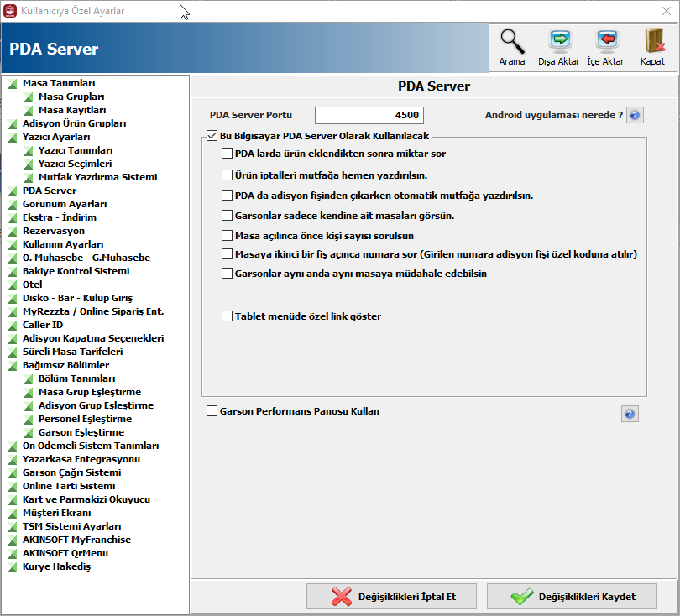Select PDA Server in the tree
680x616 pixels.
pyautogui.click(x=50, y=191)
